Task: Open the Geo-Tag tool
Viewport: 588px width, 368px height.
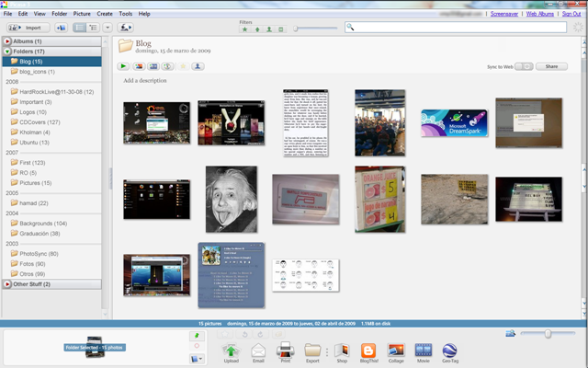Action: pyautogui.click(x=450, y=353)
